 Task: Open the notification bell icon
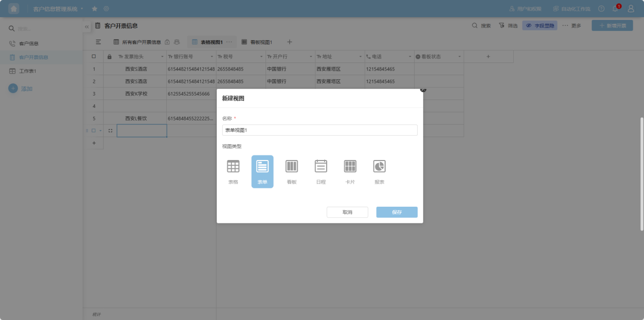(x=616, y=9)
